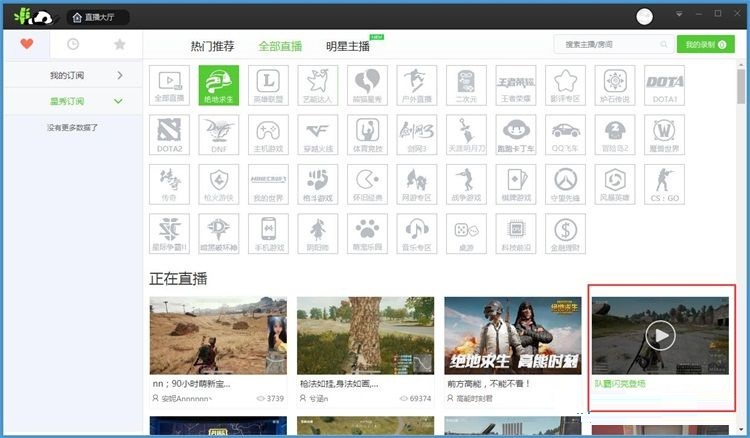Open the 我的世界 Minecraft category
The image size is (750, 438).
(x=268, y=183)
